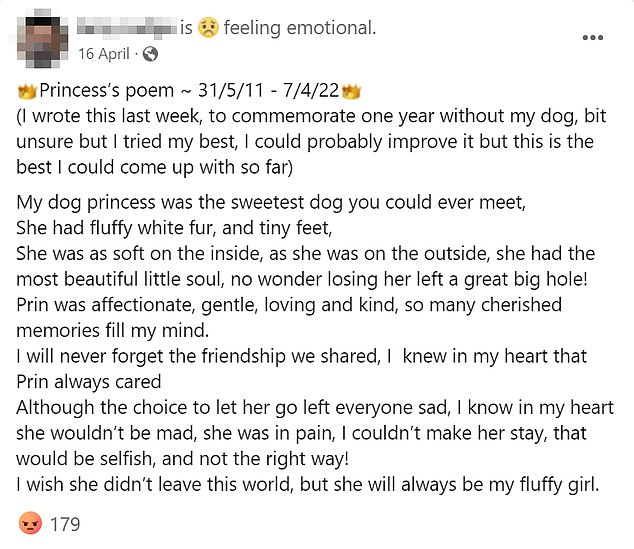Click the line 'I will never forget the friendship we shared'
The height and width of the screenshot is (549, 634).
tap(300, 357)
